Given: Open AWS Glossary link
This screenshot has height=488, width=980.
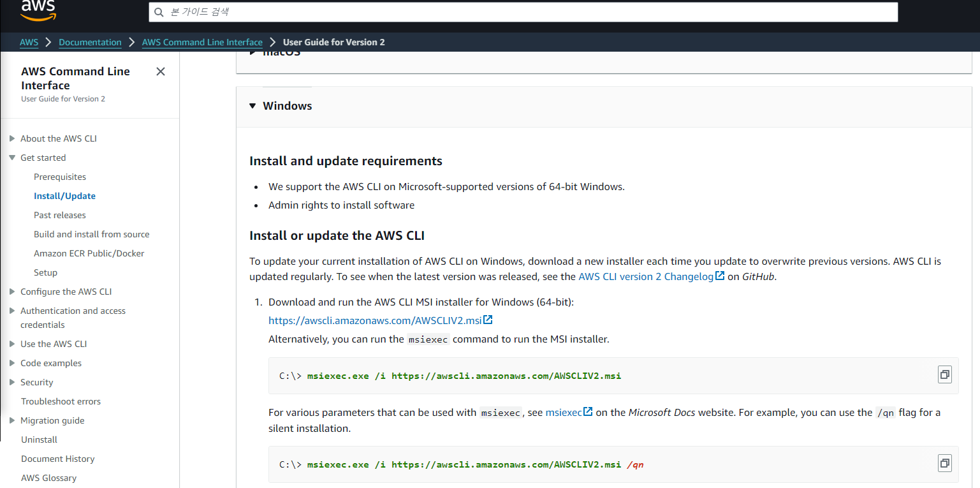Looking at the screenshot, I should (x=48, y=478).
